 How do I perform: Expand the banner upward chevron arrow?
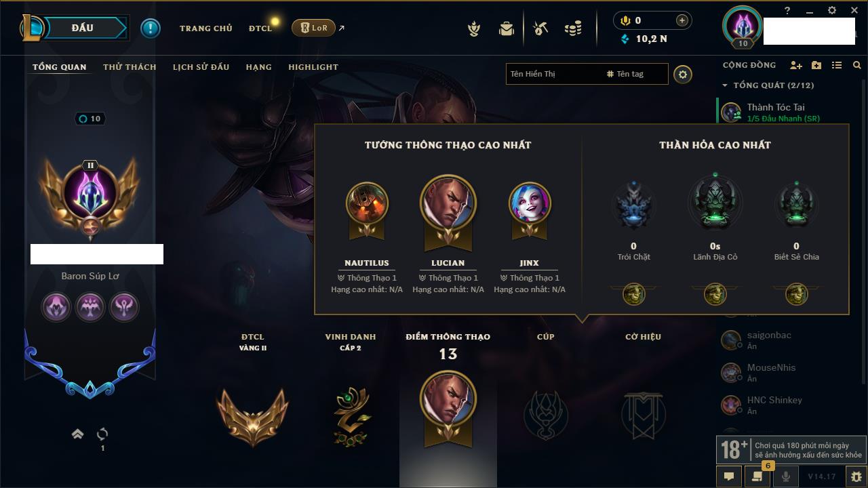coord(78,434)
